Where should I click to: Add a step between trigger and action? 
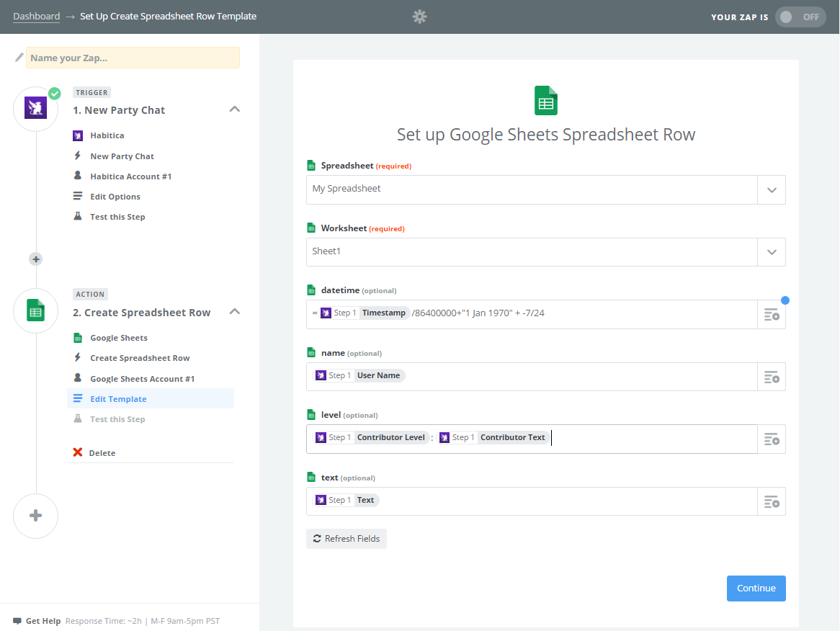[x=36, y=259]
